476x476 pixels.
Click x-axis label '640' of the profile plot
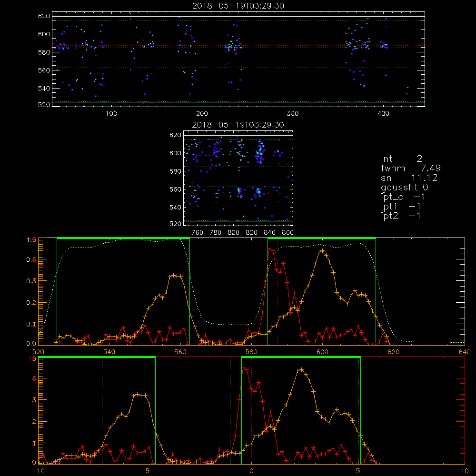[465, 352]
